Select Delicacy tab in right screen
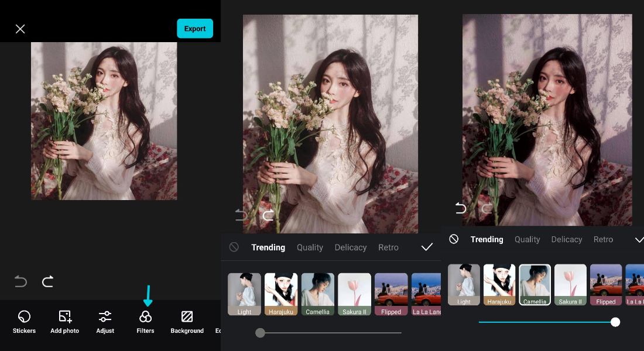This screenshot has height=351, width=644. click(566, 239)
